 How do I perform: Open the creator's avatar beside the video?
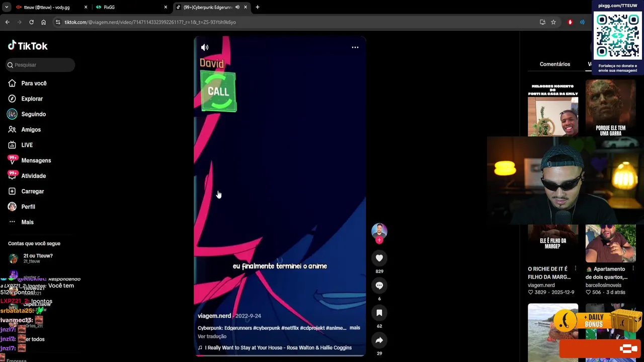click(379, 231)
